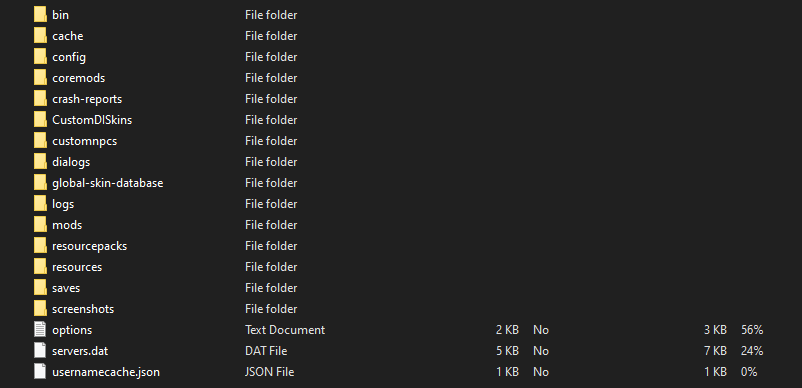Click the options text document icon

tap(40, 330)
